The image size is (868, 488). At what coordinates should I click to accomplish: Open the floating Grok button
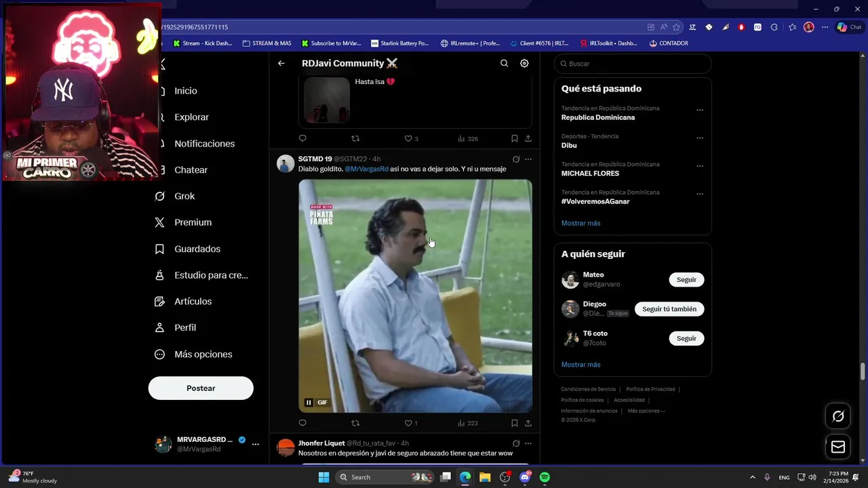coord(838,416)
